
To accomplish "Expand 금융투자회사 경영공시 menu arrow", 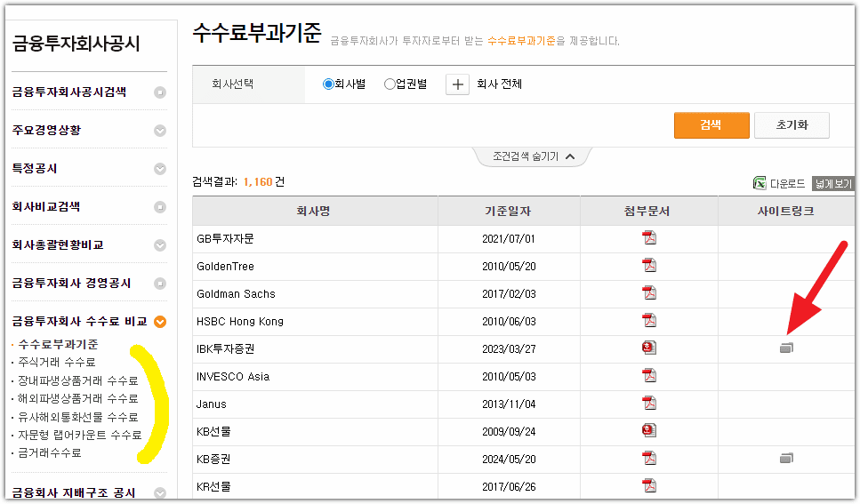I will point(160,284).
